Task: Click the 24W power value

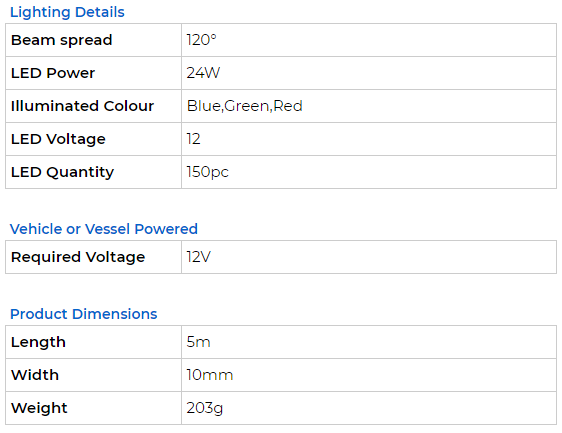Action: 203,73
